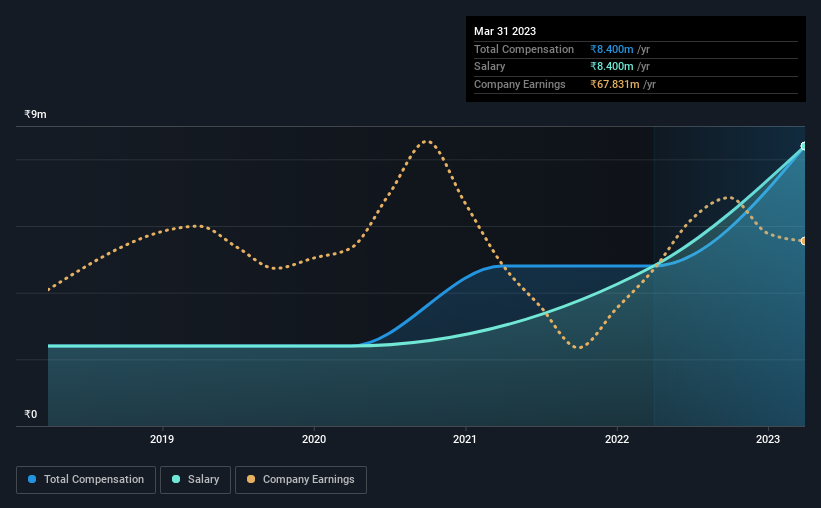Viewport: 821px width, 508px height.
Task: Click the 2023 x-axis label
Action: pyautogui.click(x=768, y=439)
